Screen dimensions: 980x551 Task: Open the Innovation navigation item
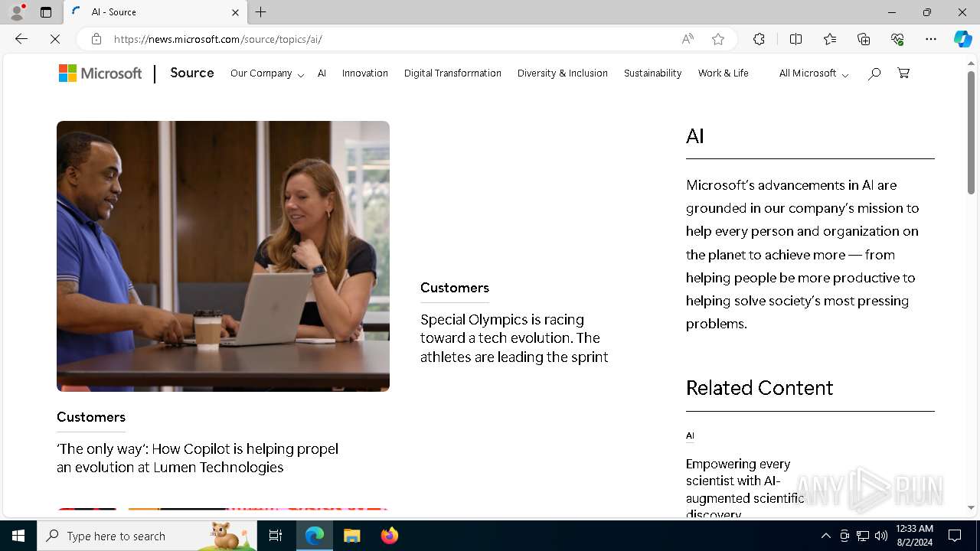click(365, 73)
